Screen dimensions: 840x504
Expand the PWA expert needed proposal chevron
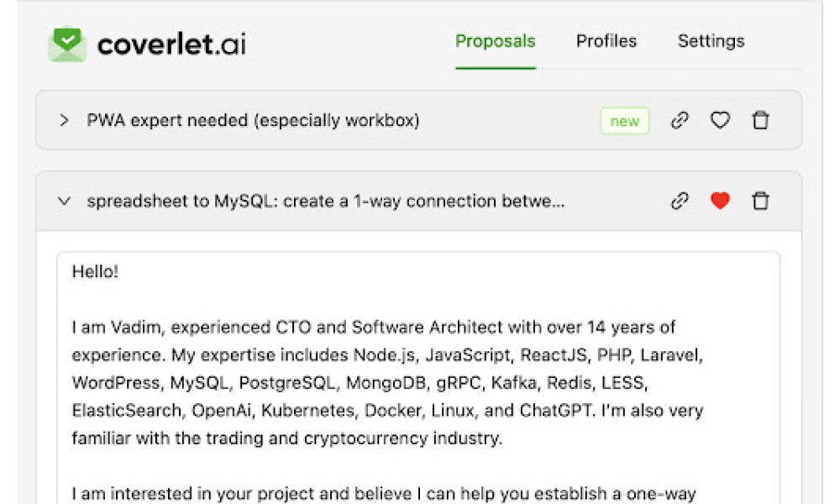[65, 120]
